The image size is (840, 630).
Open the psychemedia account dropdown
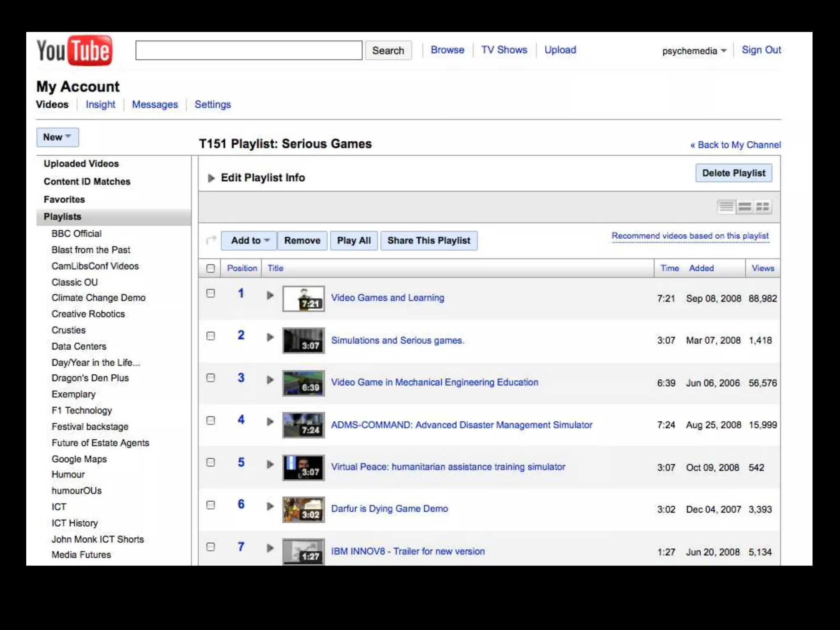(x=694, y=51)
